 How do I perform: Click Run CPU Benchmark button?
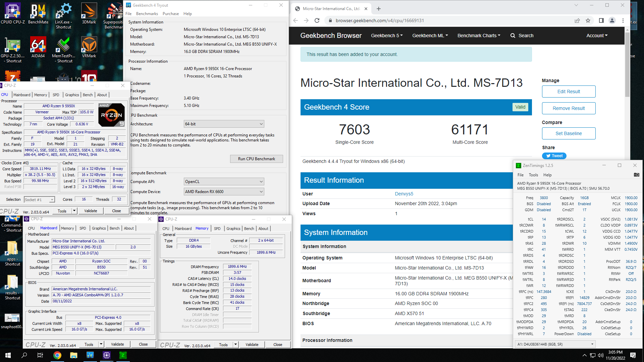point(256,159)
